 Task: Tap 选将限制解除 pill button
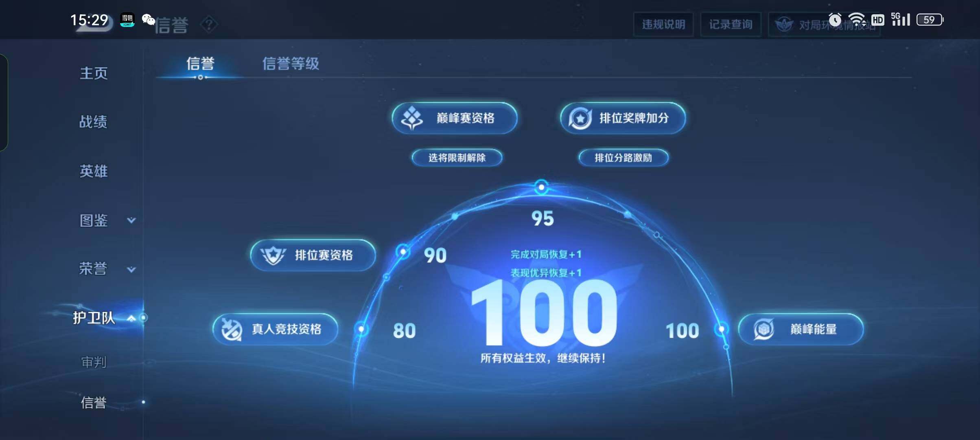457,158
